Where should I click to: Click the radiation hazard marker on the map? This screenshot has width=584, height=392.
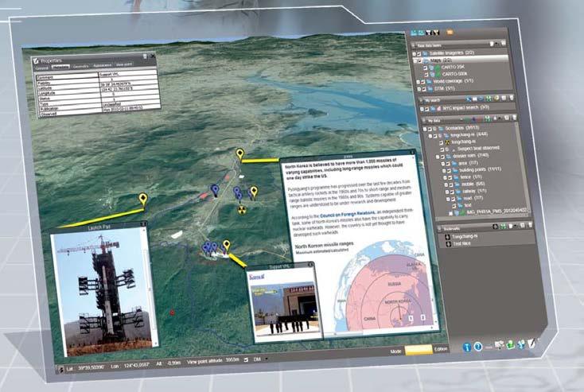point(242,210)
